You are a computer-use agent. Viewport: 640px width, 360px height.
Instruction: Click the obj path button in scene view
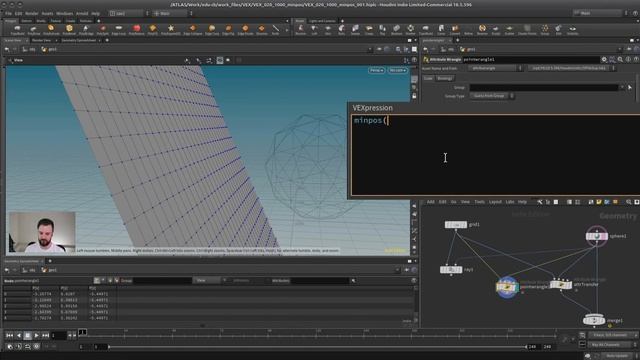pos(29,49)
